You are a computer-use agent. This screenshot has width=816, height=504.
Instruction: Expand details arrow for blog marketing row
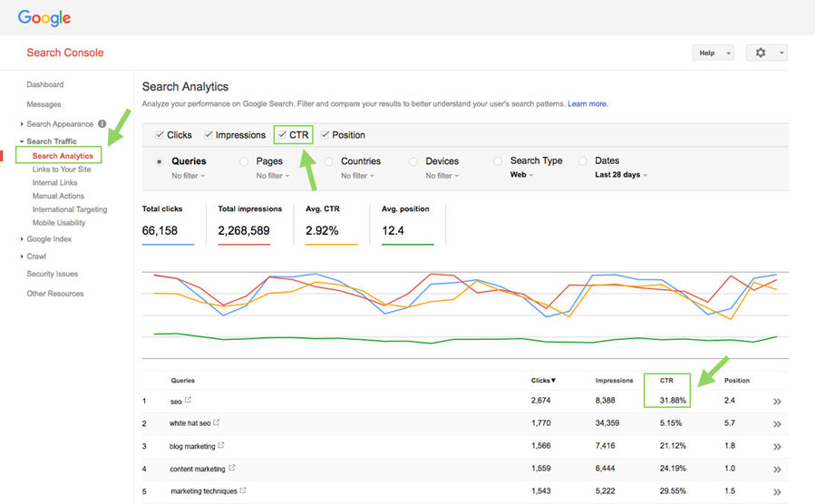(x=777, y=447)
